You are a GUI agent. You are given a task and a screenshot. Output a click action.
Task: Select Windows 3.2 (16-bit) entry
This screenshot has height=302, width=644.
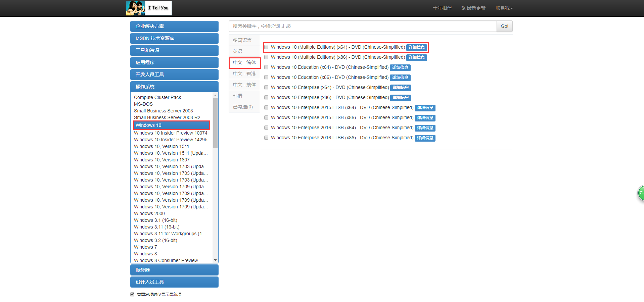point(155,240)
